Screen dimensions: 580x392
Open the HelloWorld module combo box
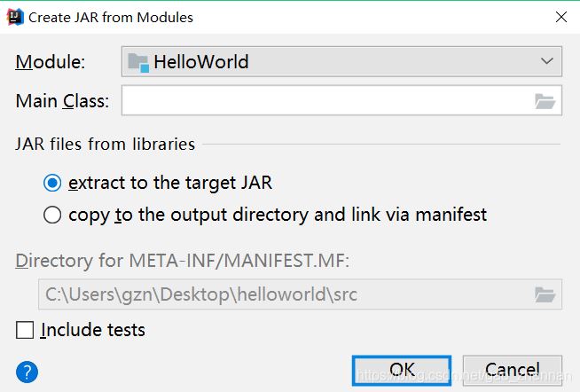[341, 61]
